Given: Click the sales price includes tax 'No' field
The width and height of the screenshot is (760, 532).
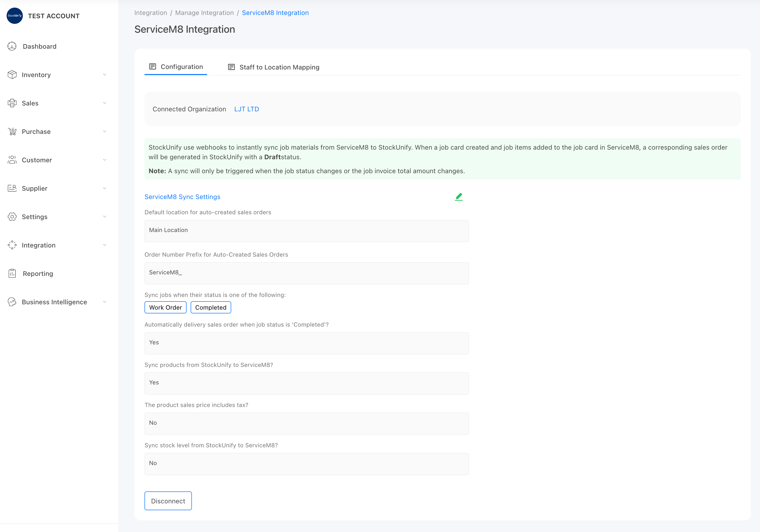Looking at the screenshot, I should [306, 424].
